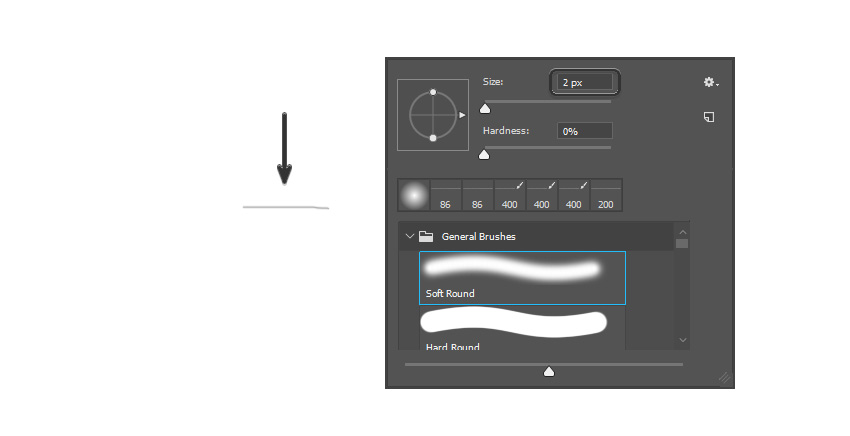This screenshot has width=850, height=436.
Task: Pick the recent brush labeled 200
Action: [606, 195]
